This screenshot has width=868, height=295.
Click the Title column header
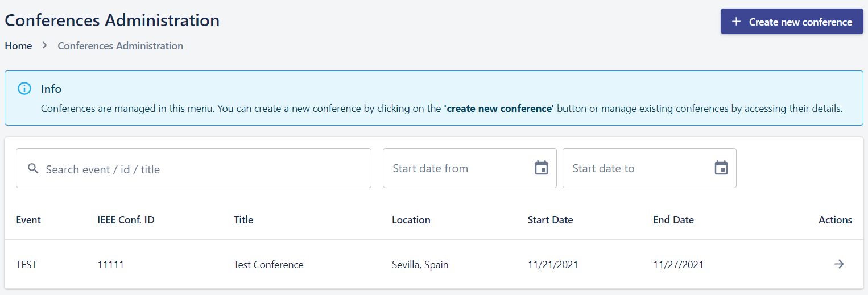tap(243, 220)
